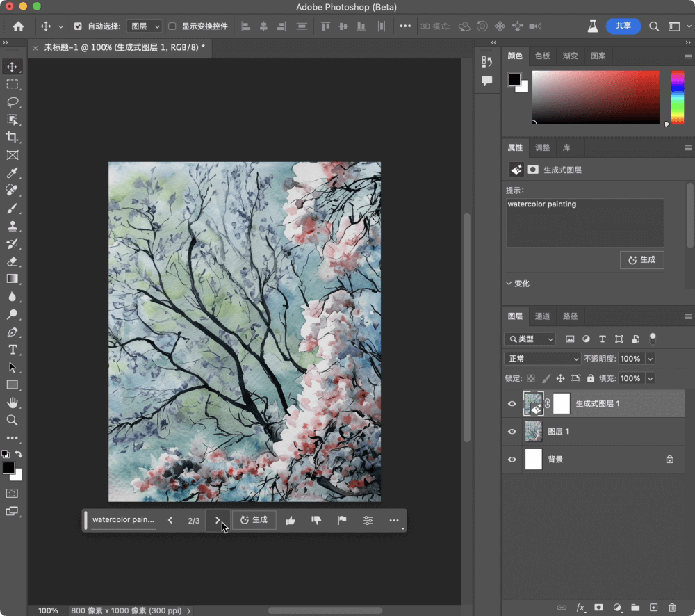
Task: Select the Brush tool
Action: tap(12, 208)
